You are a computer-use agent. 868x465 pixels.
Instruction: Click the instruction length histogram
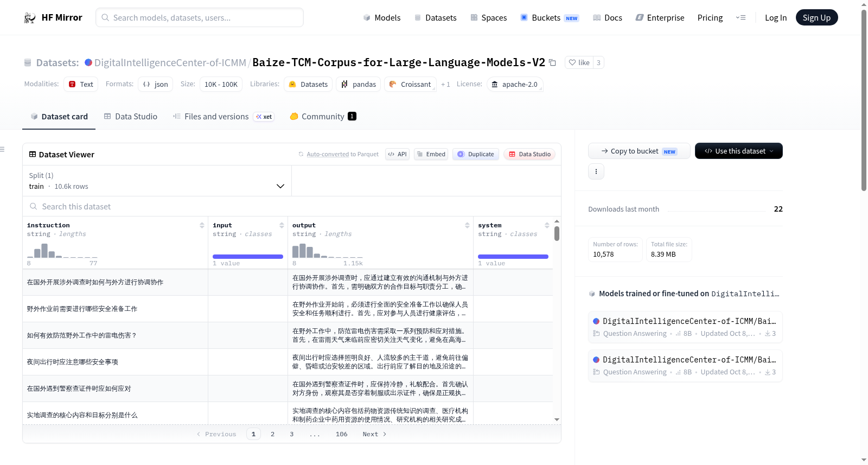pyautogui.click(x=62, y=251)
